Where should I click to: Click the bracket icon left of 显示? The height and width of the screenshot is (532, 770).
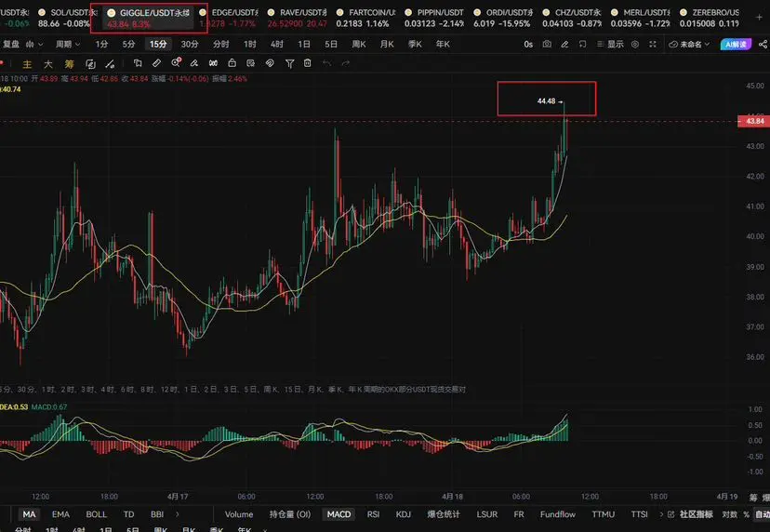coord(582,45)
